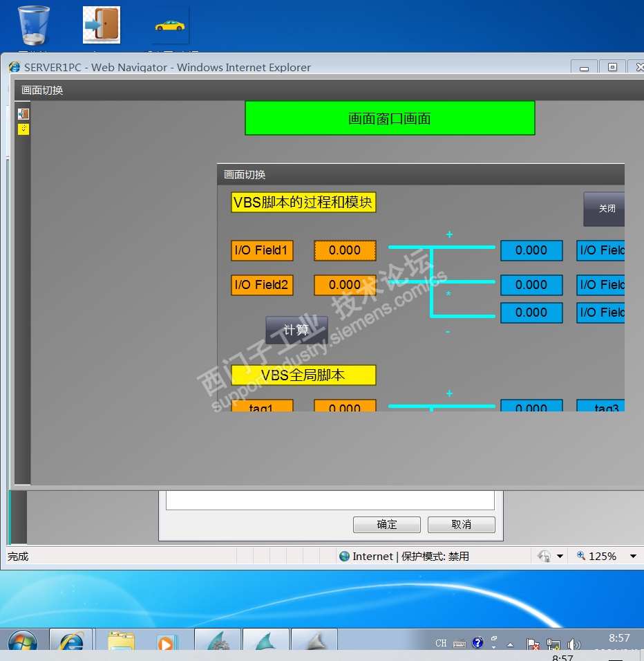The width and height of the screenshot is (644, 661).
Task: Click on-screen keyboard icon in tray
Action: point(460,644)
